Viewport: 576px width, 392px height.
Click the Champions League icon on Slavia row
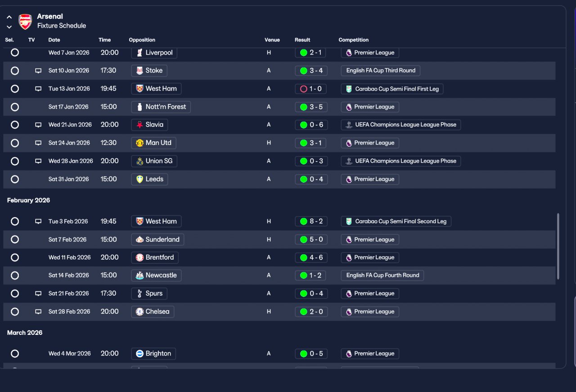pos(349,125)
